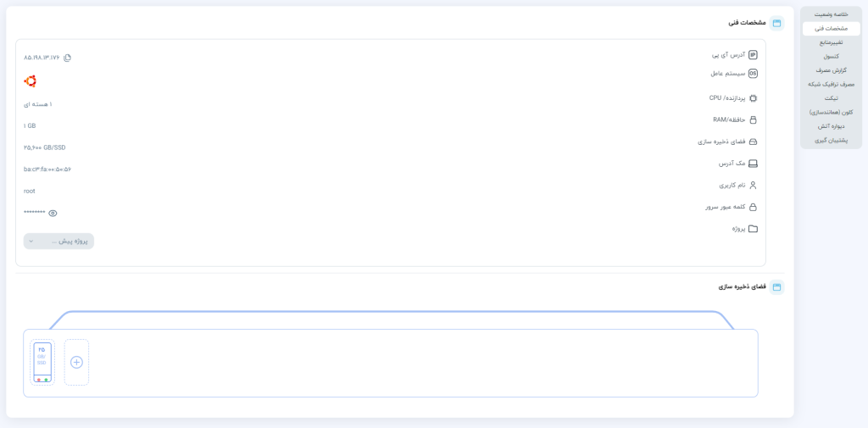Click the مشخصات فنی section header icon

pyautogui.click(x=776, y=23)
